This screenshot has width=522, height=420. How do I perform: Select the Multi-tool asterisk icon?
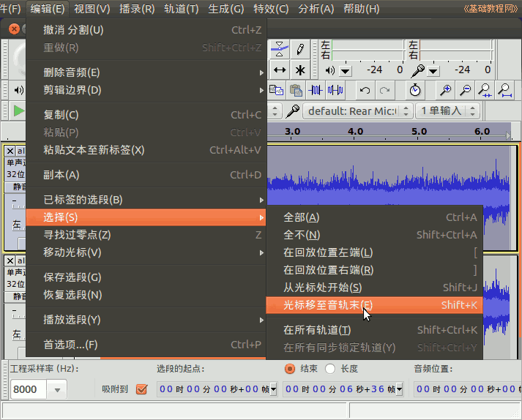(300, 70)
